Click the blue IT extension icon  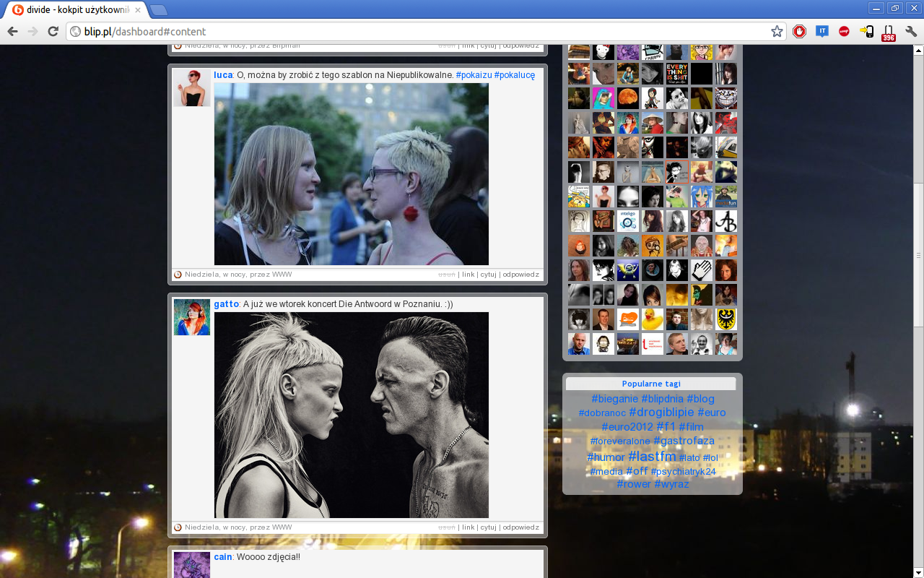[821, 31]
